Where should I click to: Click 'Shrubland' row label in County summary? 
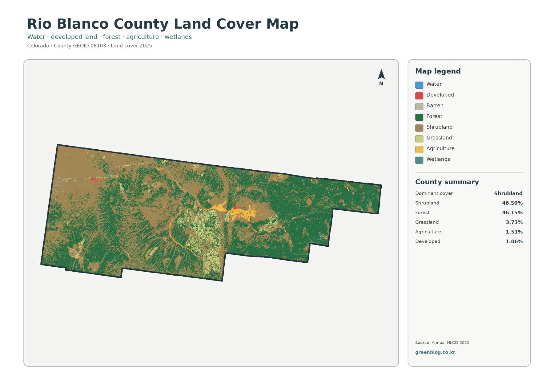click(x=427, y=203)
